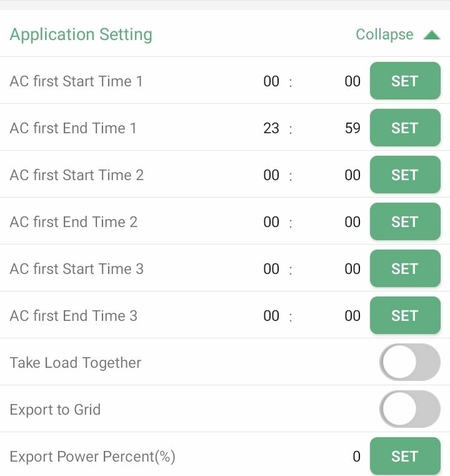
Task: Edit the Export Power Percent value field
Action: [357, 457]
